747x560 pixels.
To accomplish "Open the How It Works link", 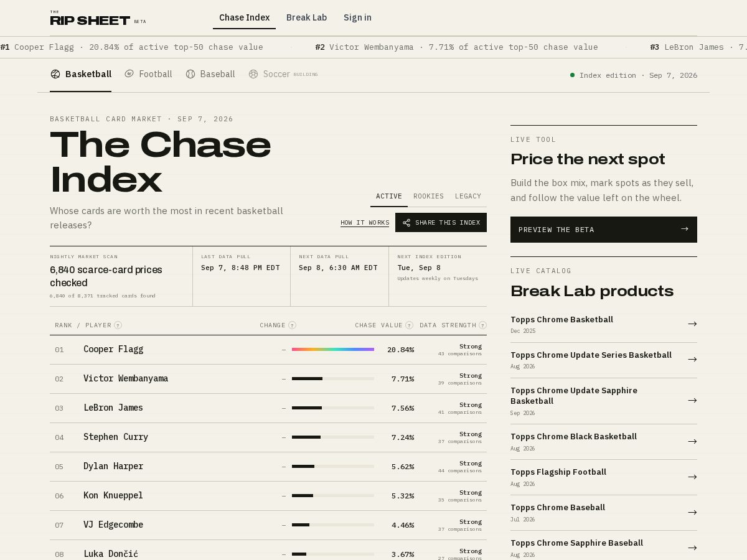I will tap(365, 223).
